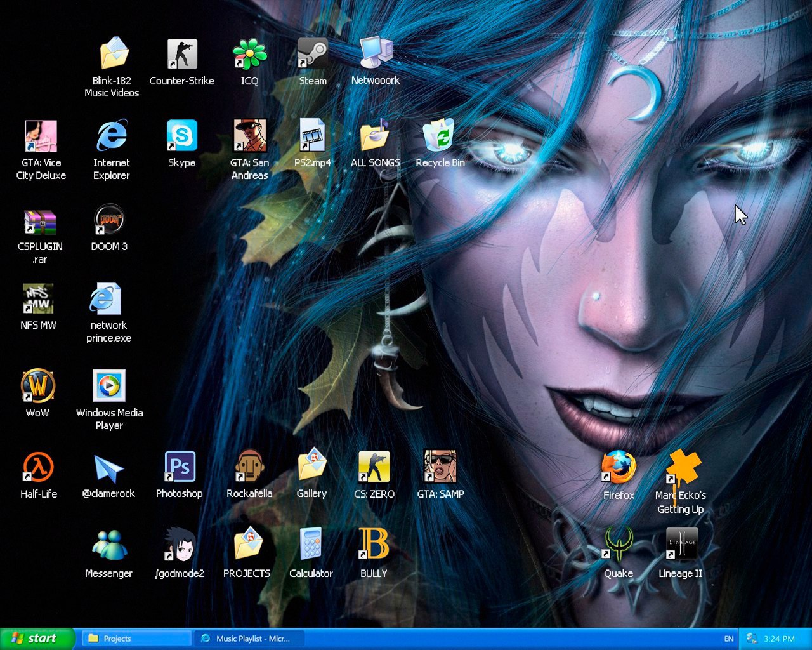
Task: Select the Skype desktop shortcut
Action: pyautogui.click(x=182, y=135)
